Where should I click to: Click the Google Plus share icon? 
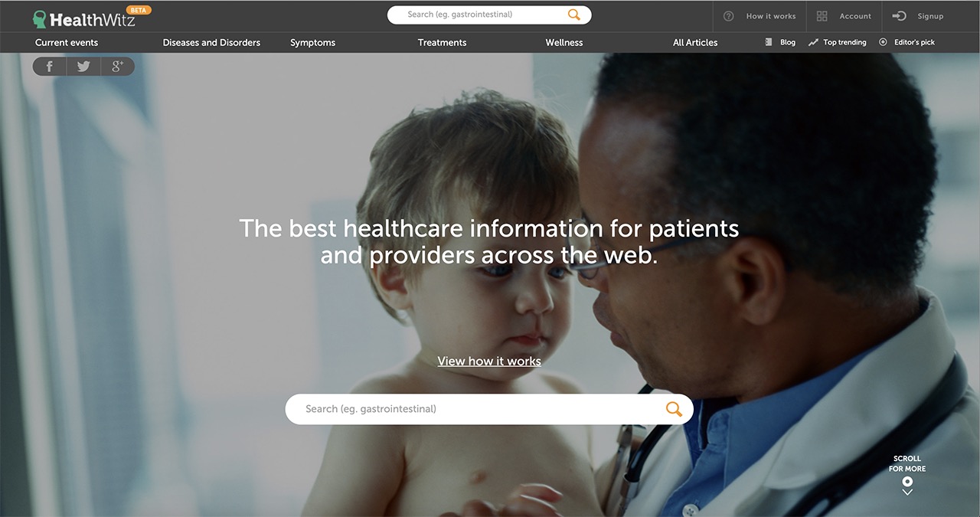117,67
